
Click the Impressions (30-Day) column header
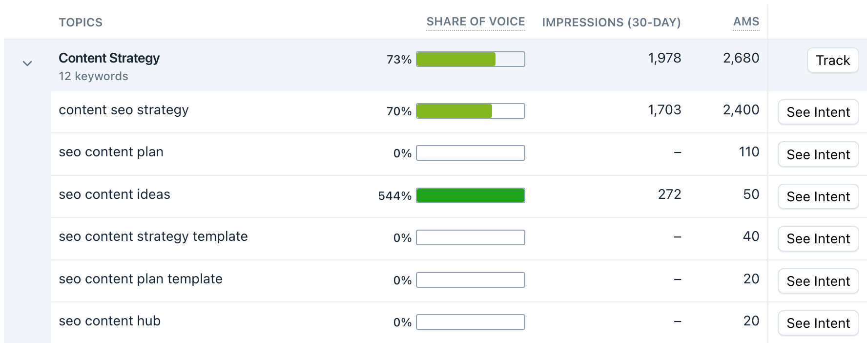(611, 22)
